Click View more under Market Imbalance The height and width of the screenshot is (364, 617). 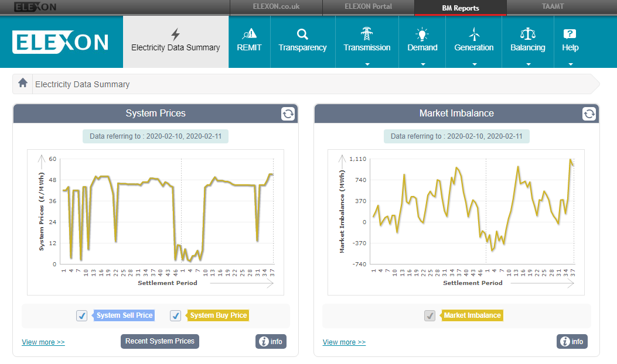[x=345, y=342]
